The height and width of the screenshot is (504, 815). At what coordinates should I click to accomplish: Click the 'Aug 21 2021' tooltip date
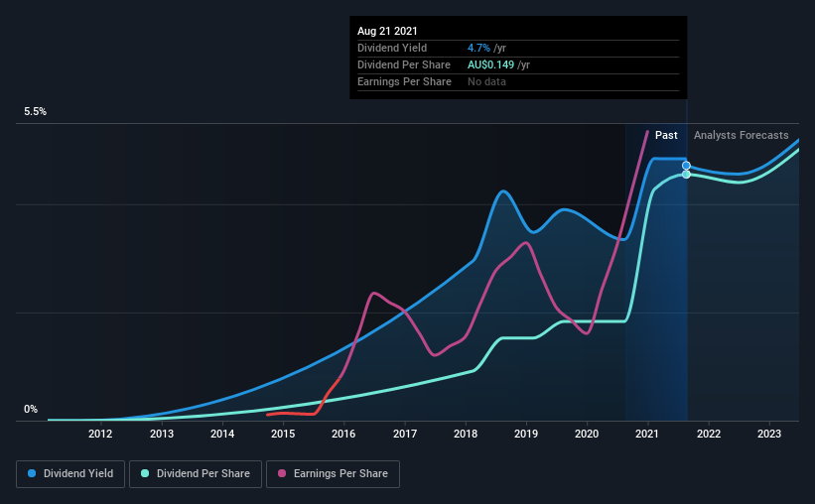(x=387, y=31)
